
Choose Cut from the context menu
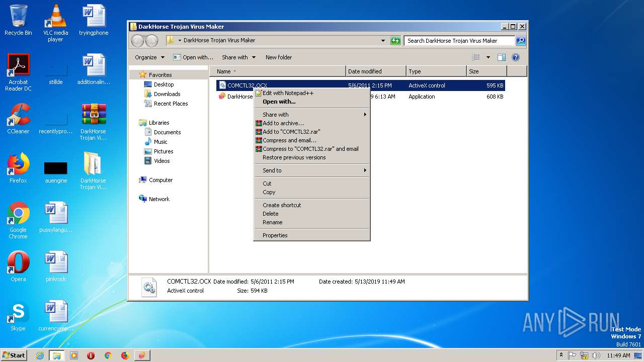click(x=312, y=184)
